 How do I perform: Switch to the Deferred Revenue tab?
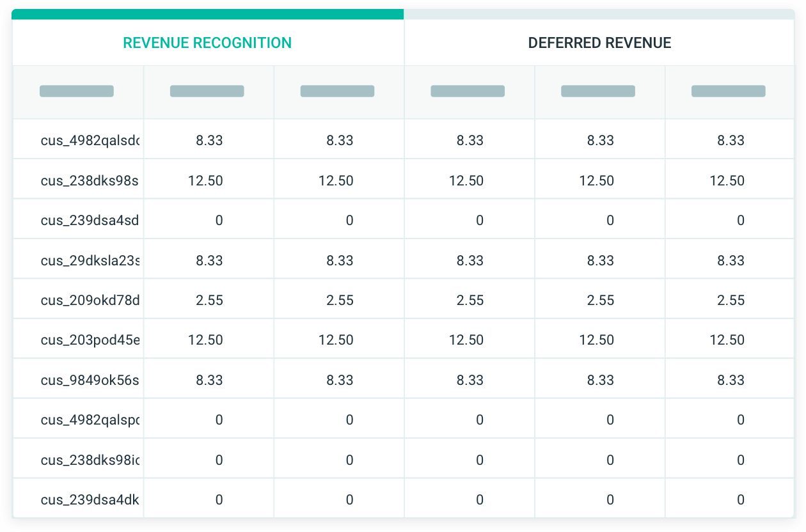600,43
